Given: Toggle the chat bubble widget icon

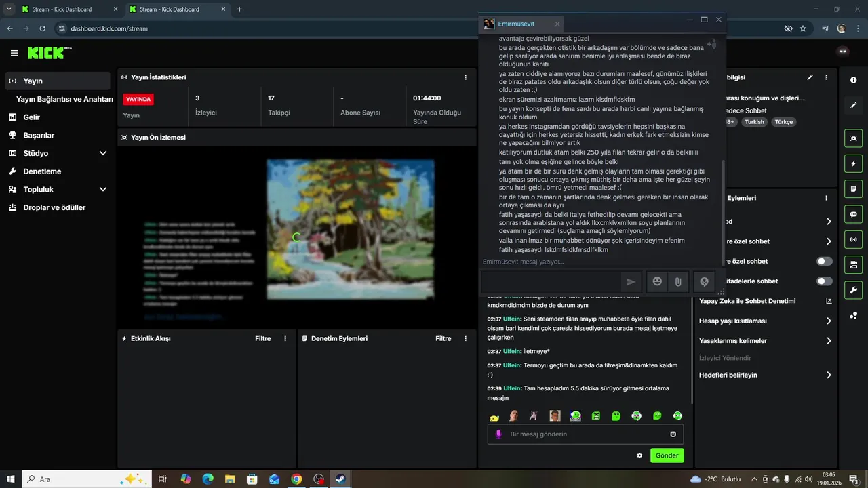Looking at the screenshot, I should [x=853, y=214].
